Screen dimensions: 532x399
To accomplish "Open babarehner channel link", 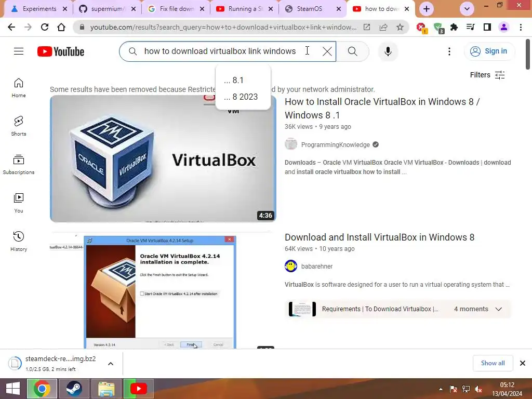I will (x=316, y=267).
